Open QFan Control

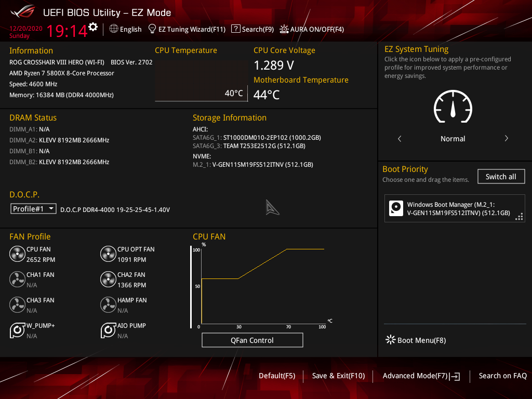252,340
